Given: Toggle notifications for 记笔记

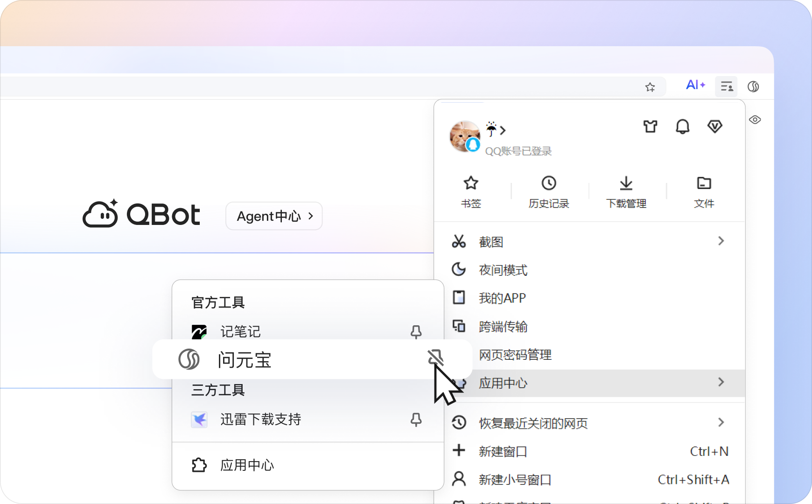Looking at the screenshot, I should click(416, 332).
